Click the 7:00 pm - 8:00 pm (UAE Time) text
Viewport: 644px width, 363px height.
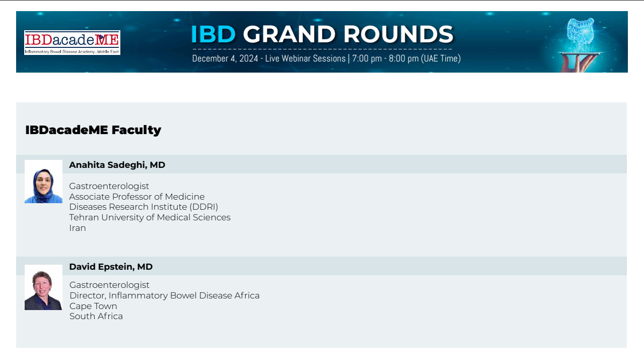click(x=406, y=58)
